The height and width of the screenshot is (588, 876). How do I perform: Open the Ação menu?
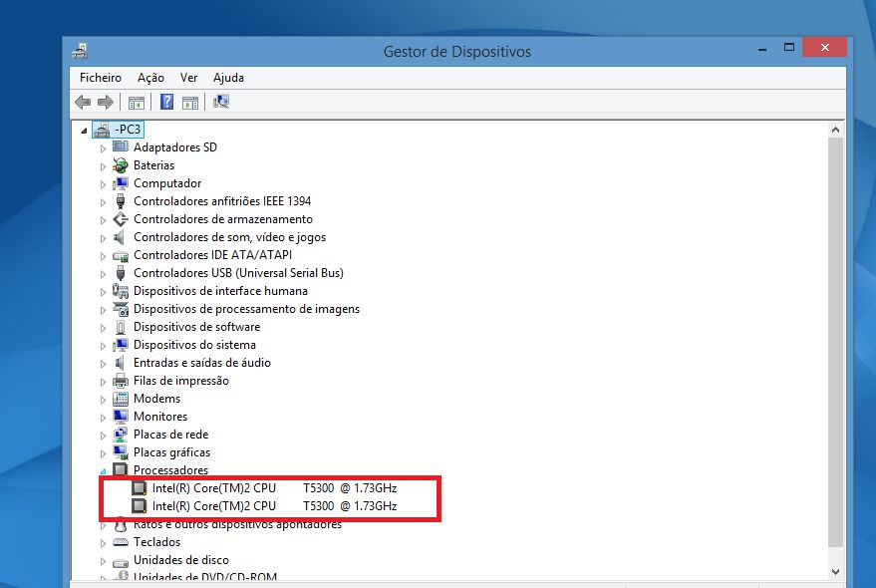click(x=150, y=78)
